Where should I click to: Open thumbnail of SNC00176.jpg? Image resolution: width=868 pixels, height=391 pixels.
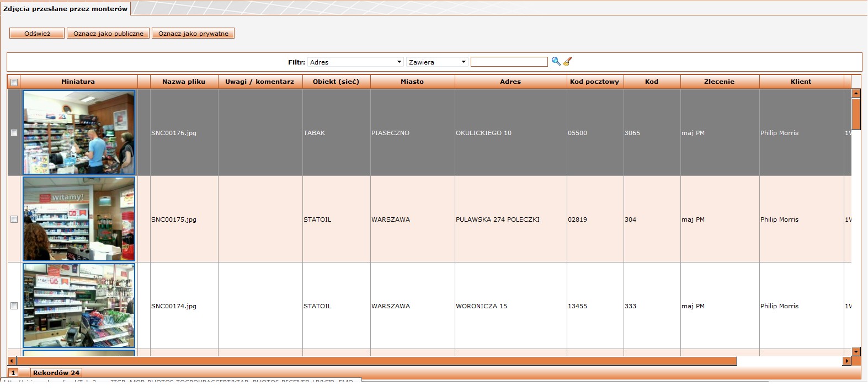pyautogui.click(x=79, y=132)
